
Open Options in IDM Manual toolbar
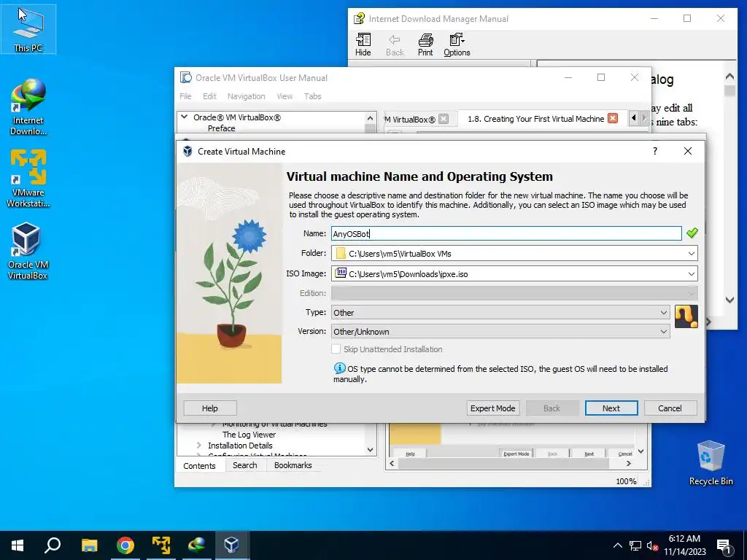coord(457,44)
